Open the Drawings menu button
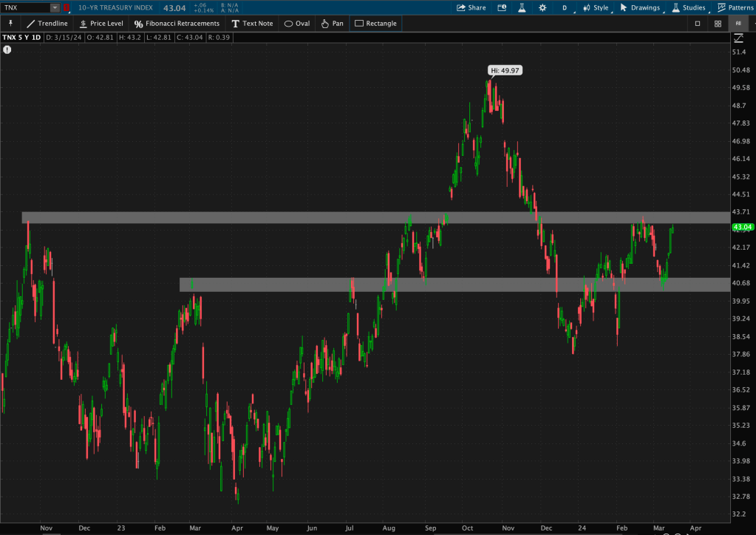The width and height of the screenshot is (756, 535). [x=639, y=7]
